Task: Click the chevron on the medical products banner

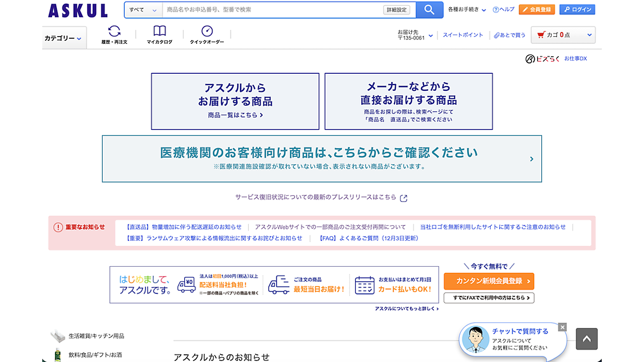Action: [x=532, y=159]
